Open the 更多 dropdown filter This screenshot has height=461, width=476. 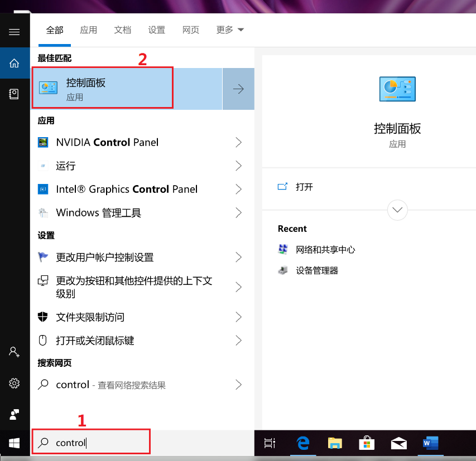click(230, 30)
